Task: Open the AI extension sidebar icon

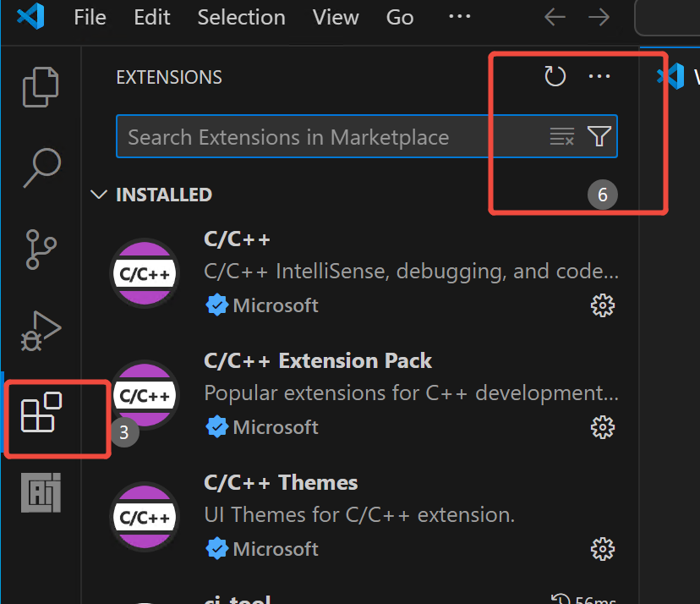Action: tap(42, 492)
